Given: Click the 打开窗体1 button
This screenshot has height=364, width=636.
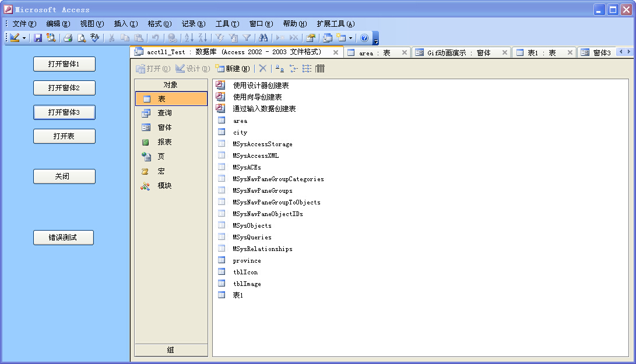Looking at the screenshot, I should coord(64,64).
